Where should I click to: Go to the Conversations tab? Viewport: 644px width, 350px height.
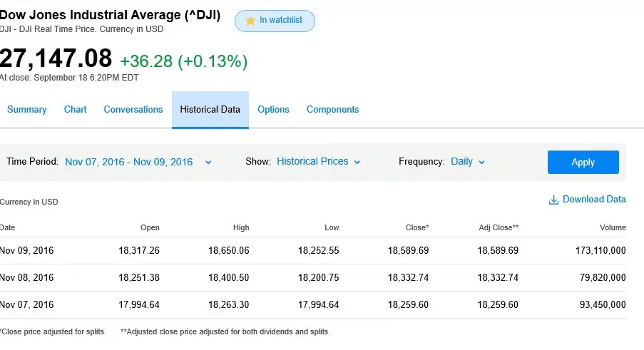(133, 110)
